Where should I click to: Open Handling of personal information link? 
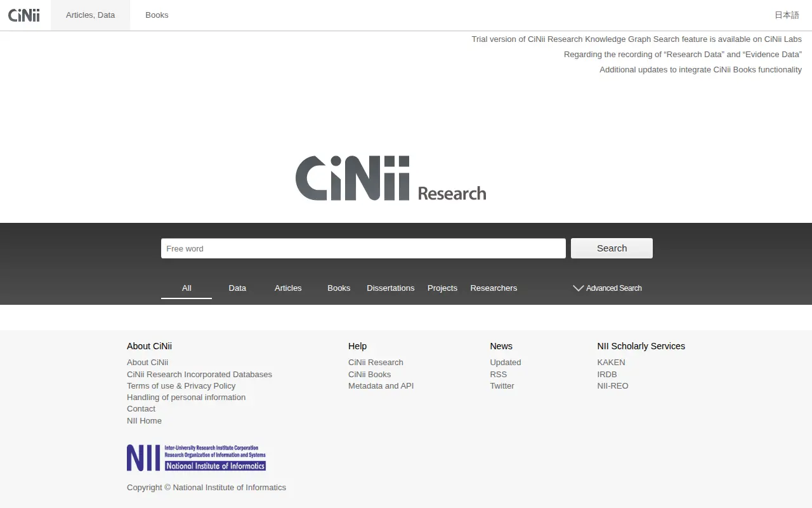pyautogui.click(x=186, y=398)
